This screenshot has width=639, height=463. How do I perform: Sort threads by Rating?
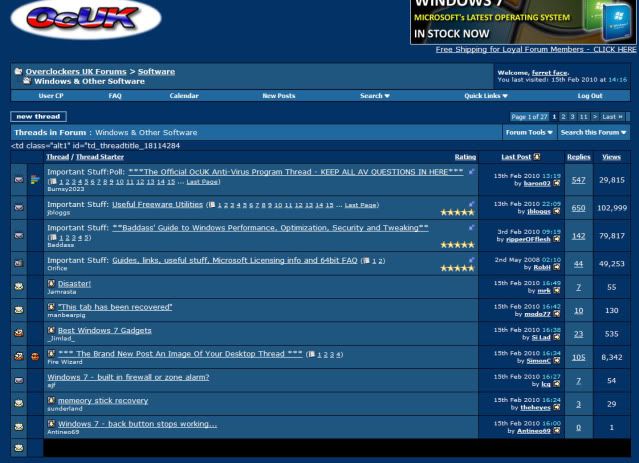point(465,157)
